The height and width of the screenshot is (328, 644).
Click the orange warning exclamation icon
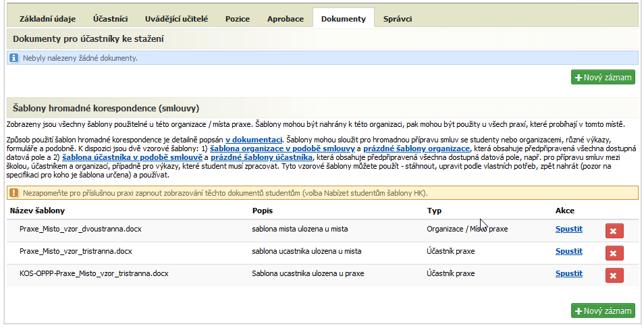pos(14,193)
